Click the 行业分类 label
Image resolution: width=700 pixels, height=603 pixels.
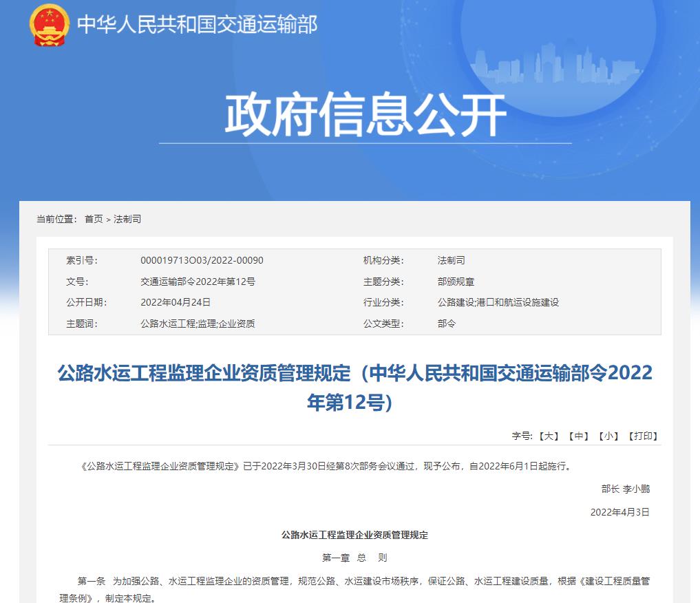point(383,302)
